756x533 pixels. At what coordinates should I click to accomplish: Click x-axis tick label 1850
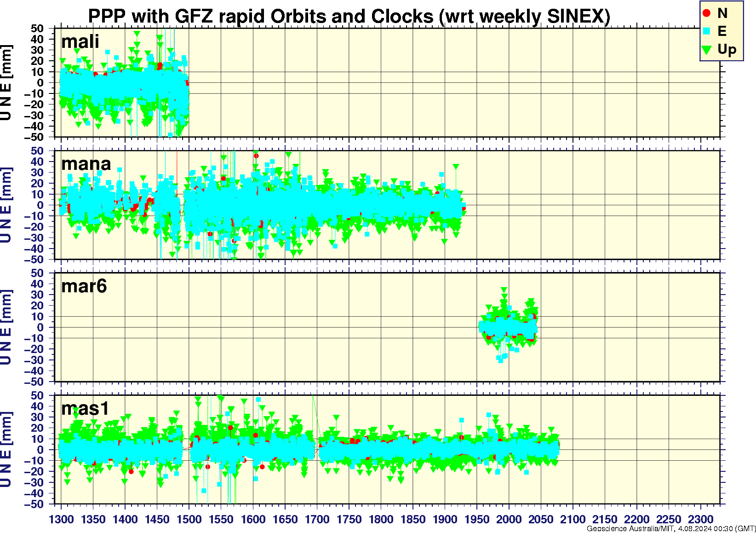click(413, 519)
